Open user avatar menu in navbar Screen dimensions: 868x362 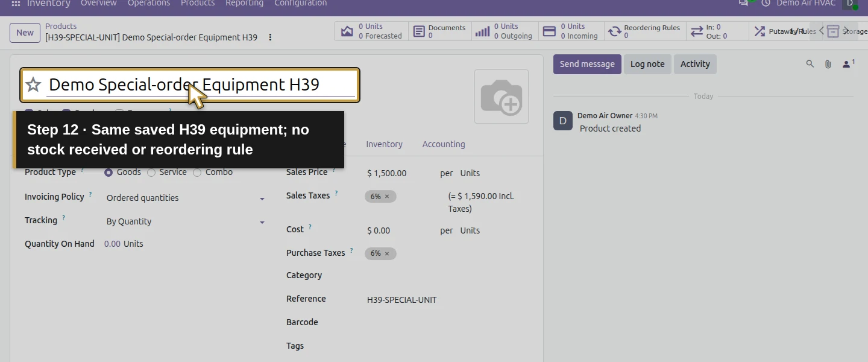(x=850, y=4)
